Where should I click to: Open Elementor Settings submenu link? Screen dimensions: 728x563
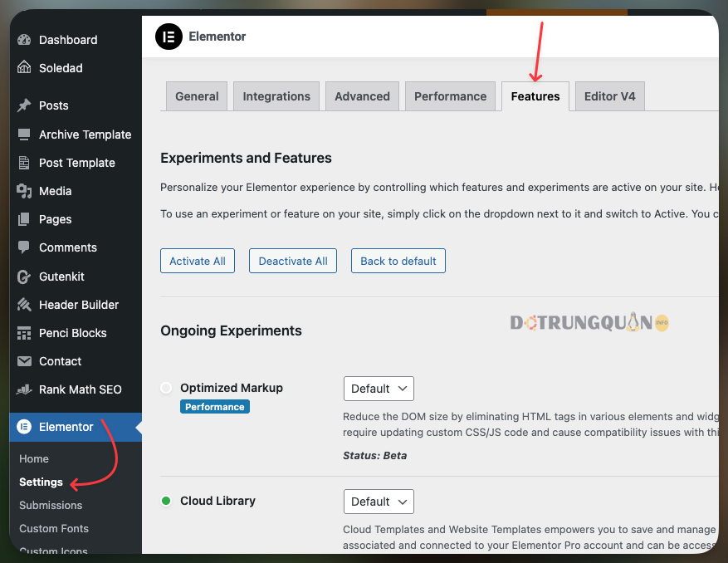pos(41,482)
